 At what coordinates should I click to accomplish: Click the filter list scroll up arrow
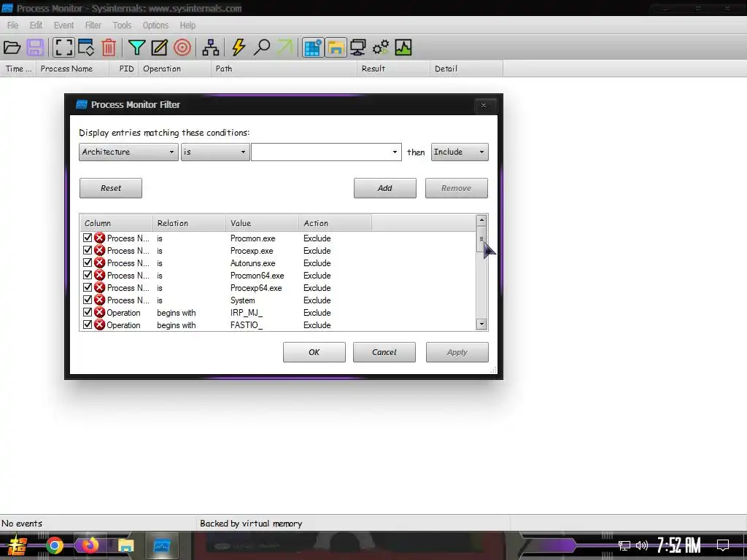(x=481, y=220)
